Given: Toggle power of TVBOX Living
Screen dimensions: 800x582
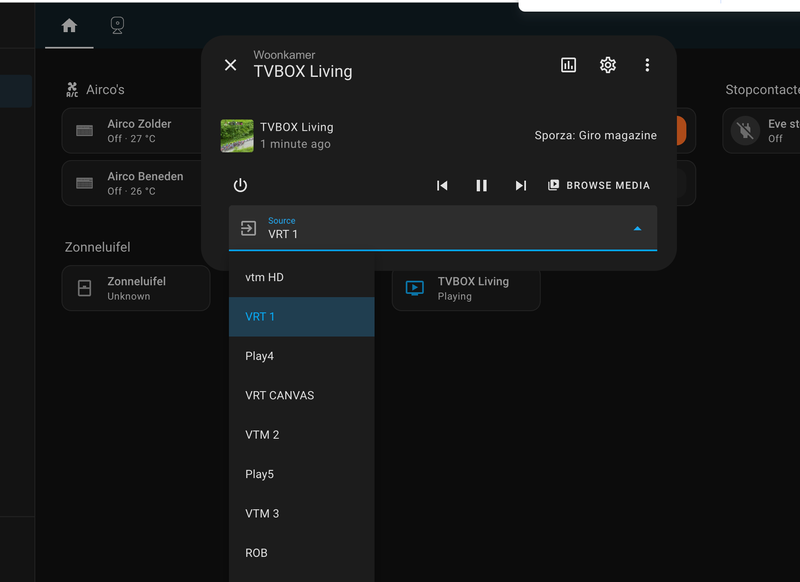Looking at the screenshot, I should pos(240,185).
